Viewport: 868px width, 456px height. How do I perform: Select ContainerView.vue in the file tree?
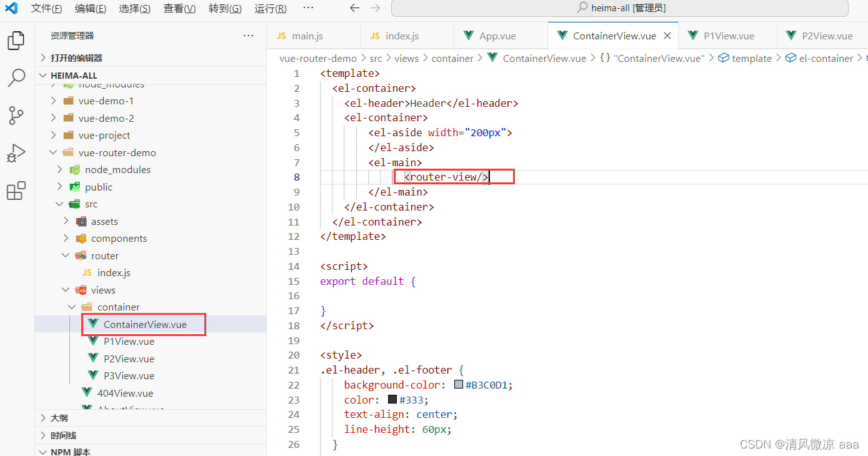151,324
